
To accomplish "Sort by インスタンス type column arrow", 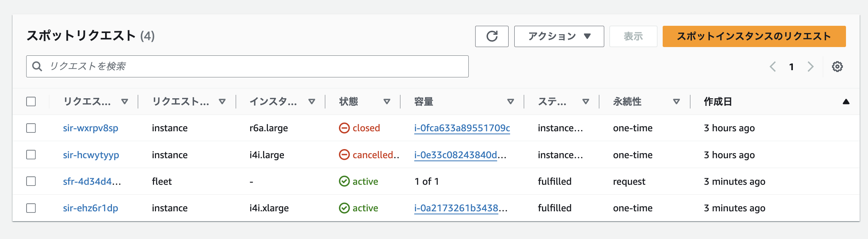I will point(312,102).
